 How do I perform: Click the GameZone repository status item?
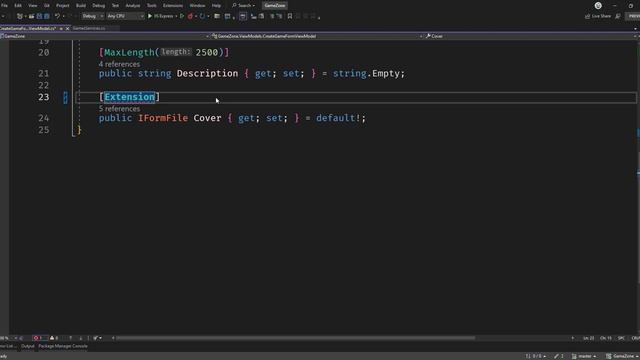(x=622, y=356)
